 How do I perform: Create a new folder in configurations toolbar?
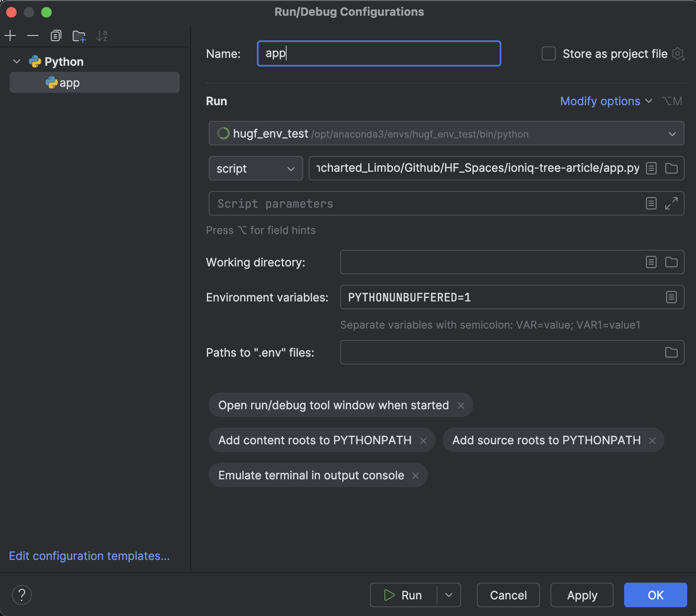pyautogui.click(x=79, y=36)
